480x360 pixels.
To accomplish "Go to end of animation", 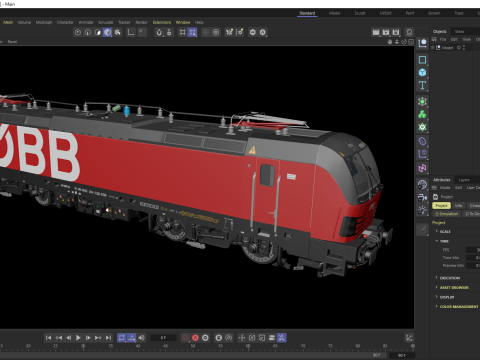I will coord(108,338).
